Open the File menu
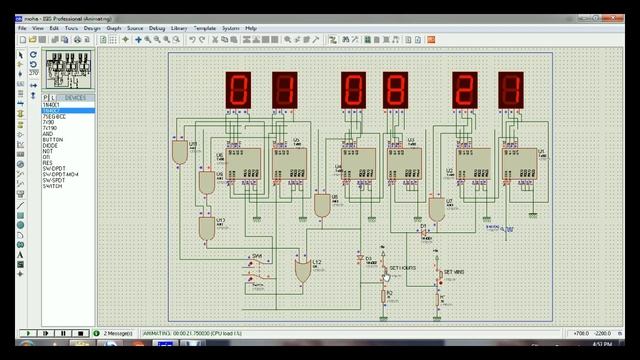Screen dimensions: 640x360 pos(22,28)
